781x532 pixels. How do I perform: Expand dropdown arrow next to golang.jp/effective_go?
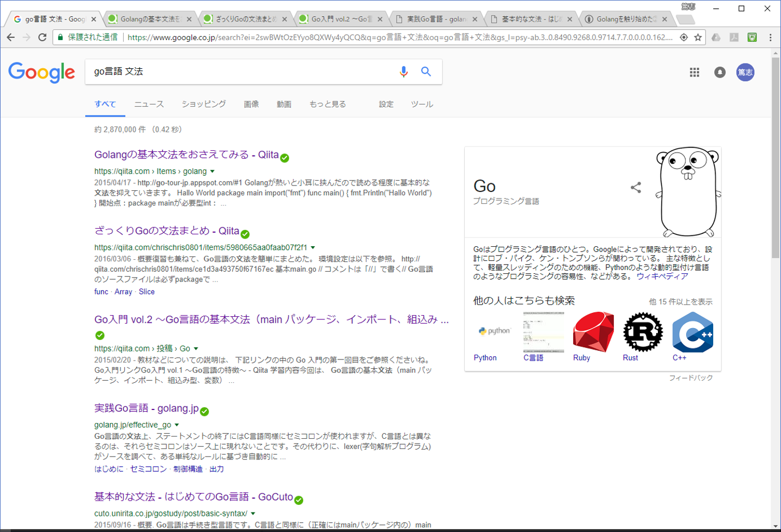pyautogui.click(x=177, y=425)
